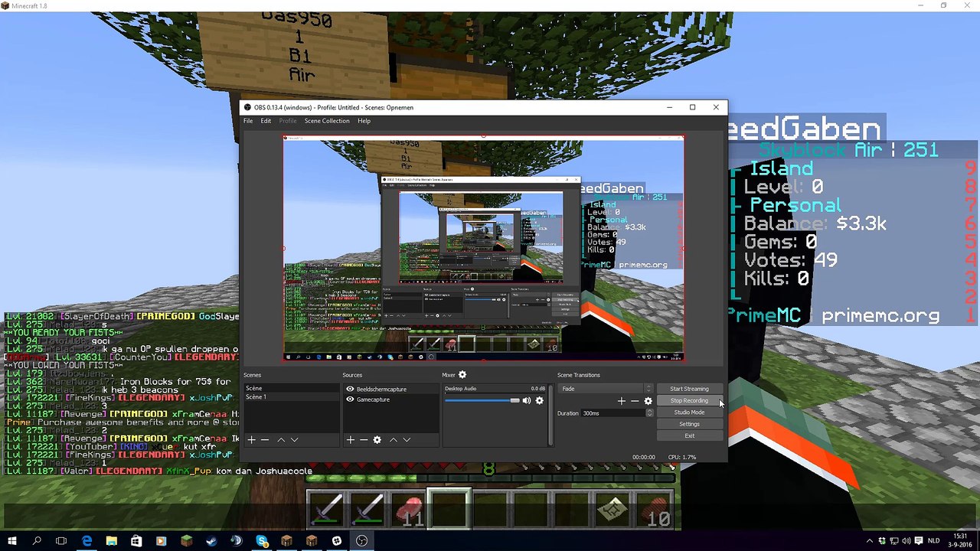Open the Windows Start menu

12,541
